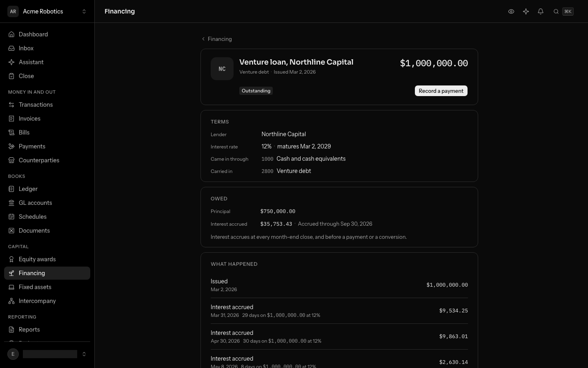Screen dimensions: 588x368
Task: Select the Financing sidebar item
Action: pyautogui.click(x=47, y=273)
